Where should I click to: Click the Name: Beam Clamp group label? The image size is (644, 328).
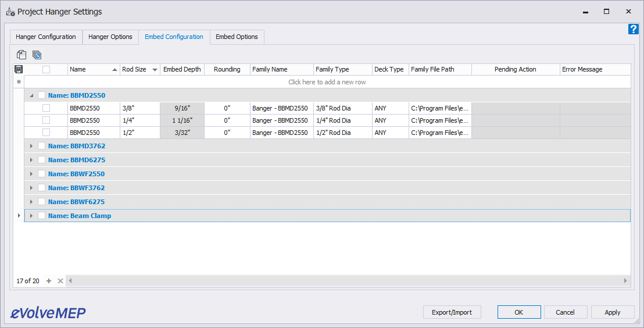pos(80,216)
